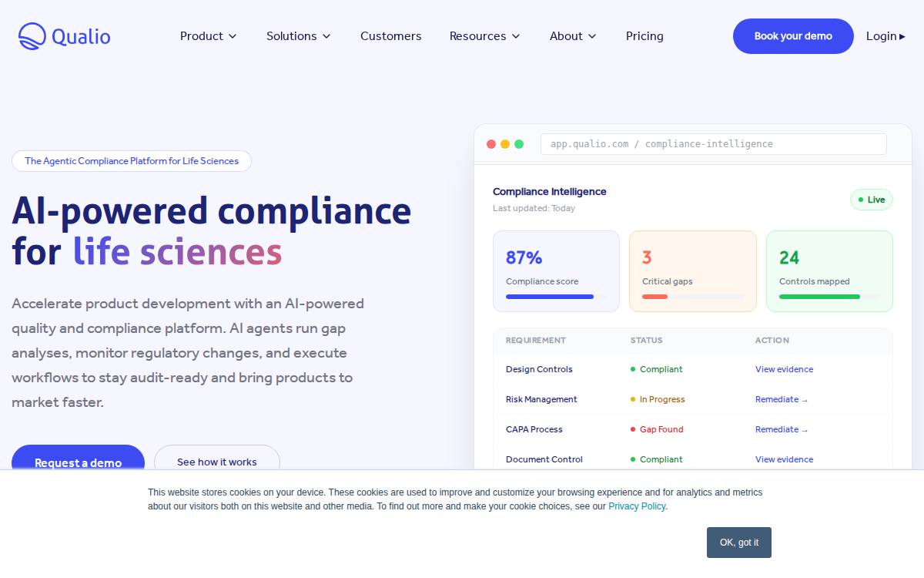Viewport: 924px width, 578px height.
Task: View evidence for Design Controls
Action: [784, 369]
